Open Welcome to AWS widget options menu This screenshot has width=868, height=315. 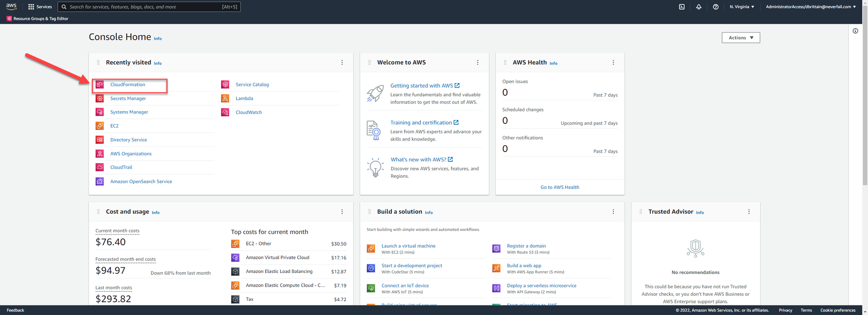click(x=477, y=62)
